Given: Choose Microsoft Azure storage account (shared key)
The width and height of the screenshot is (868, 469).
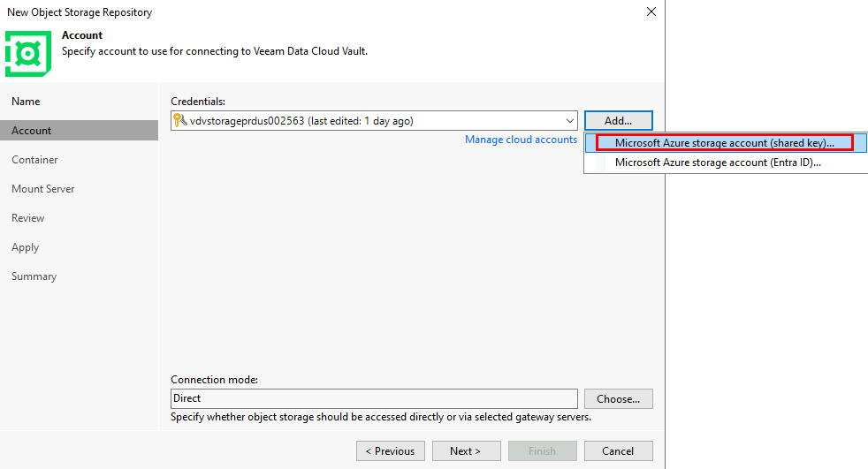Looking at the screenshot, I should [724, 143].
